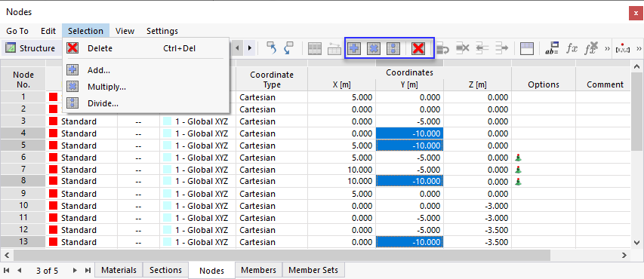Click the grayed row icon with curved return arrow
Screen dimensions: 644x279
[x=442, y=49]
